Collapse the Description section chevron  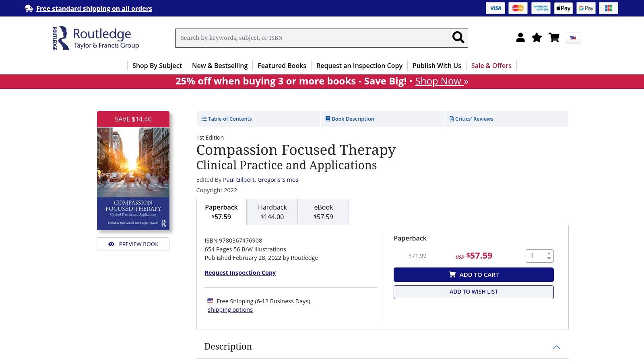pos(556,347)
